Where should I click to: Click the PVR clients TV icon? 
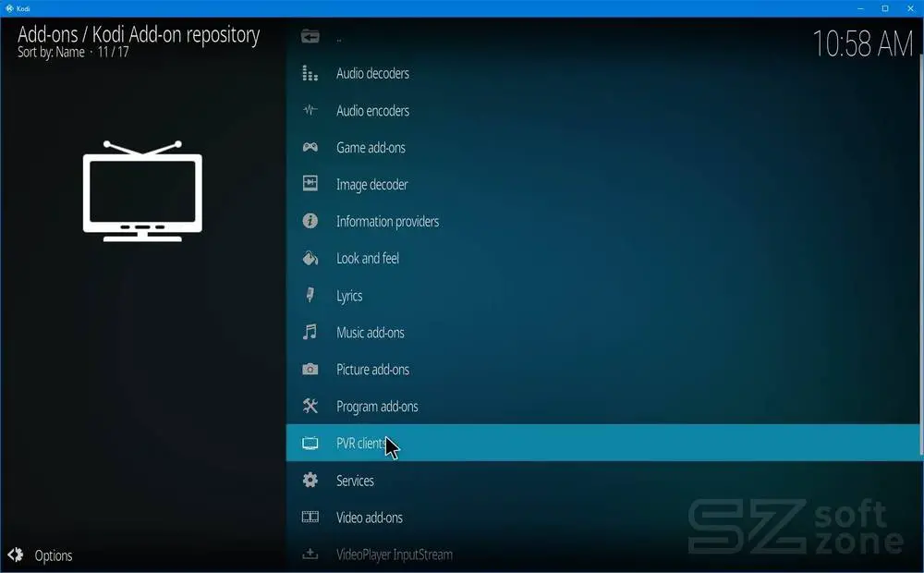tap(310, 443)
